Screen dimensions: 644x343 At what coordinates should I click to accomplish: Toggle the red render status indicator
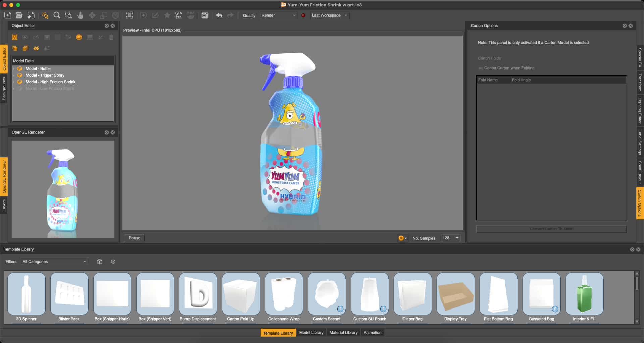pos(303,15)
